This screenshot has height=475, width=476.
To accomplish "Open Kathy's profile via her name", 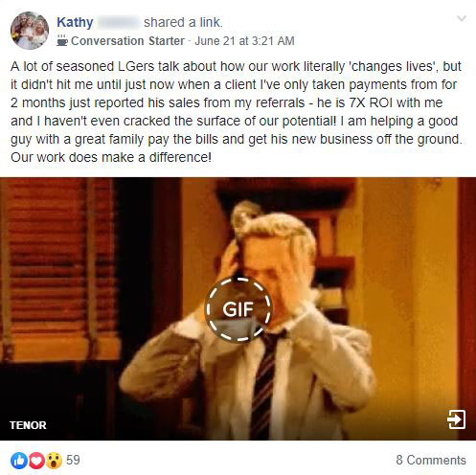I will (x=75, y=22).
